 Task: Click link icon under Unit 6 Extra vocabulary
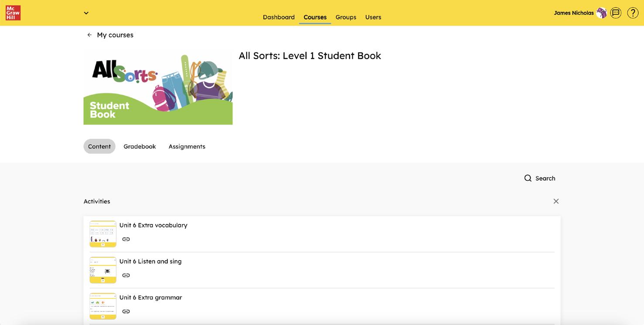click(x=126, y=239)
